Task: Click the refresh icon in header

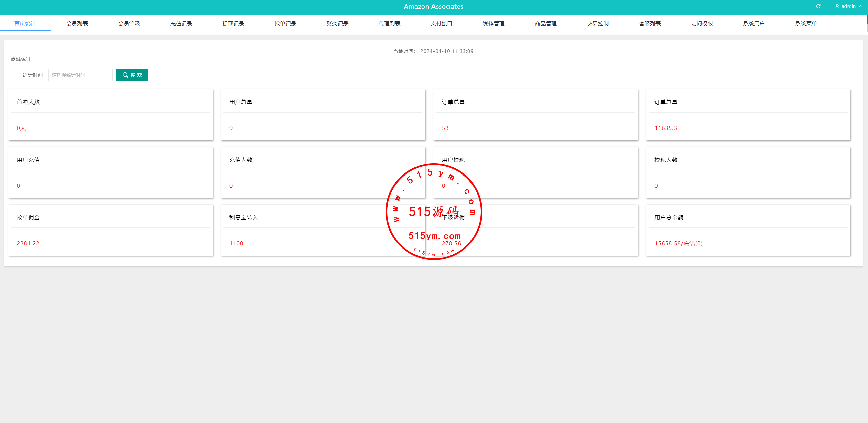Action: pos(818,6)
